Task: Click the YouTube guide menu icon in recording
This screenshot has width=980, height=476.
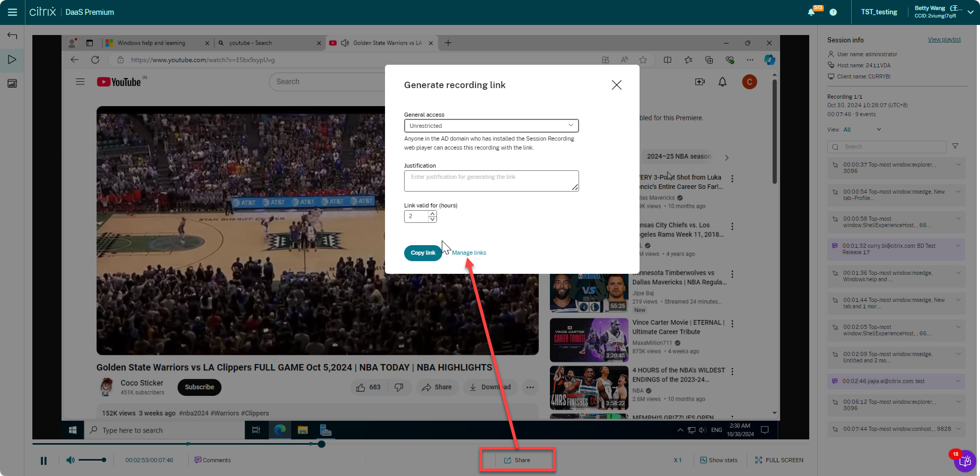Action: tap(80, 82)
